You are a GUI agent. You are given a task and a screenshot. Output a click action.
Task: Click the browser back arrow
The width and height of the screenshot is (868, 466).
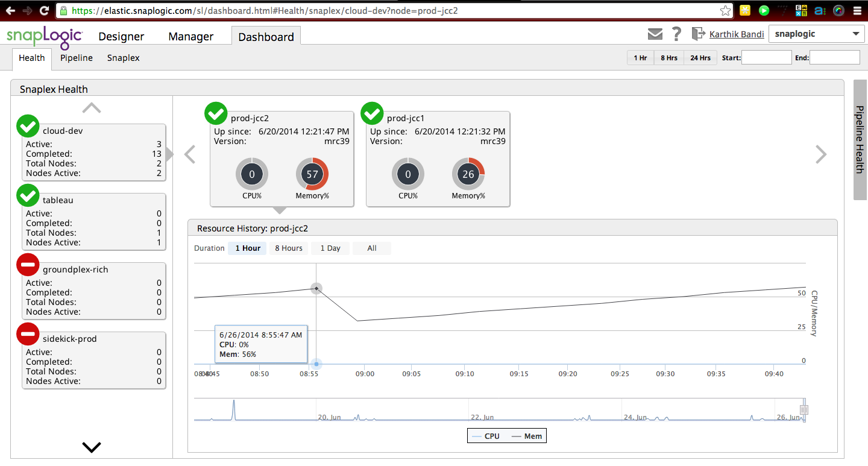coord(10,10)
